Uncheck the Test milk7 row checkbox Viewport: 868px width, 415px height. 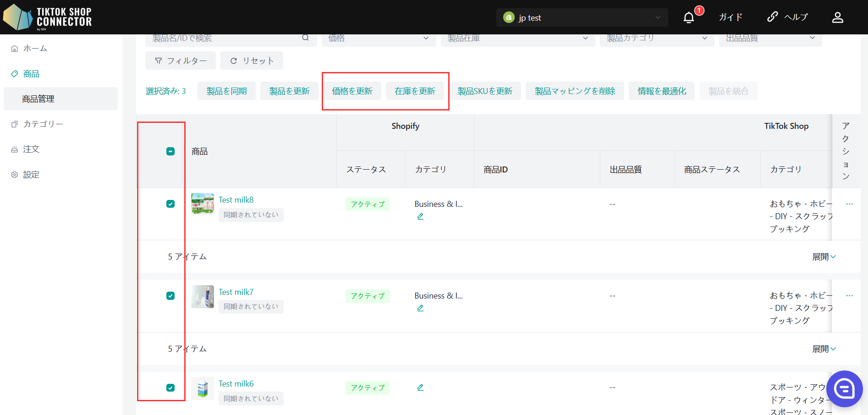[x=170, y=296]
